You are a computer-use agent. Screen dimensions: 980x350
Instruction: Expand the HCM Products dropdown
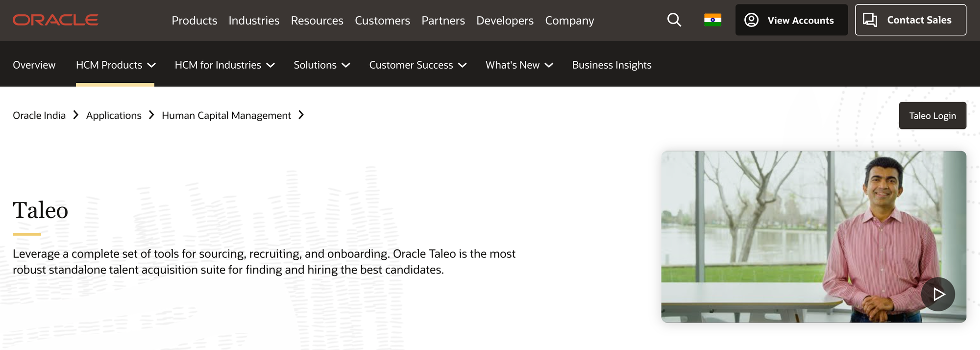tap(116, 65)
